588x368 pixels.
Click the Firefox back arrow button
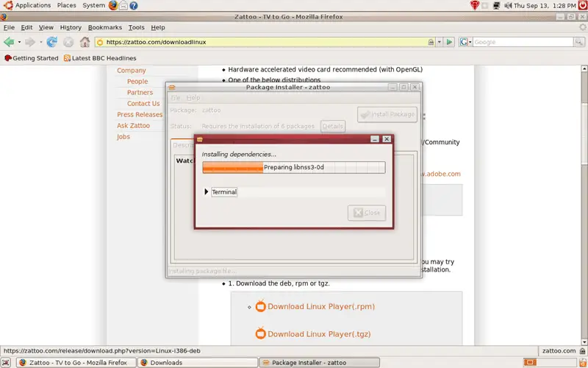9,42
